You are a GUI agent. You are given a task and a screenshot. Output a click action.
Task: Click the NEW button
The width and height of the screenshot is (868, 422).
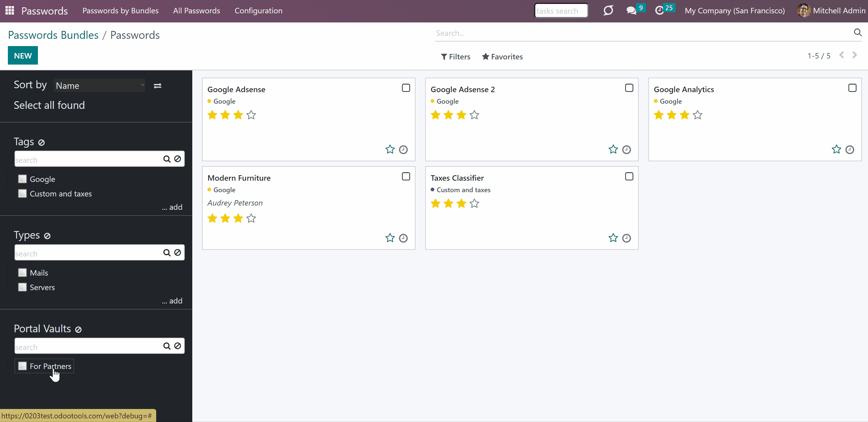23,55
